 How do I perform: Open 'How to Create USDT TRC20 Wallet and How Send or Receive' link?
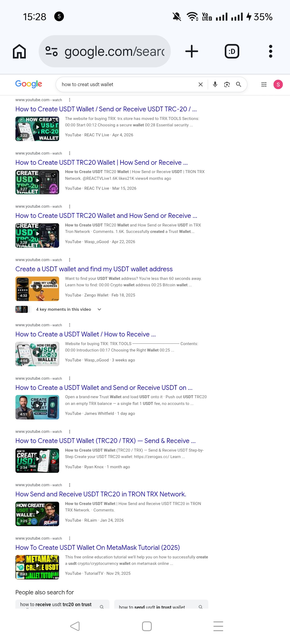point(106,216)
